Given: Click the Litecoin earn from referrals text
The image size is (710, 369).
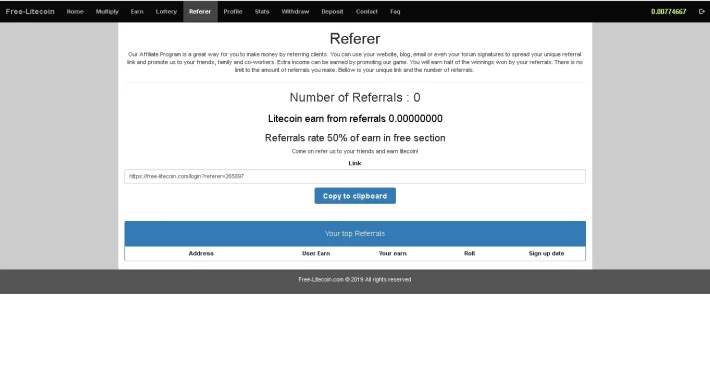Looking at the screenshot, I should (x=355, y=119).
